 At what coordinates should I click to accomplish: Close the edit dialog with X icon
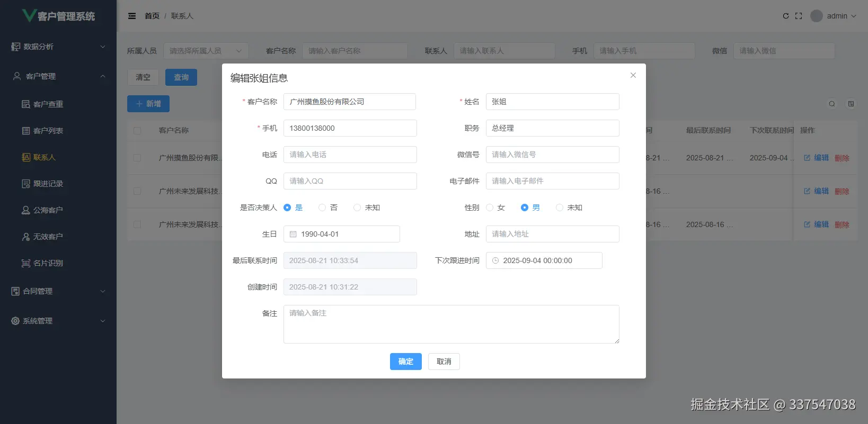click(x=633, y=75)
